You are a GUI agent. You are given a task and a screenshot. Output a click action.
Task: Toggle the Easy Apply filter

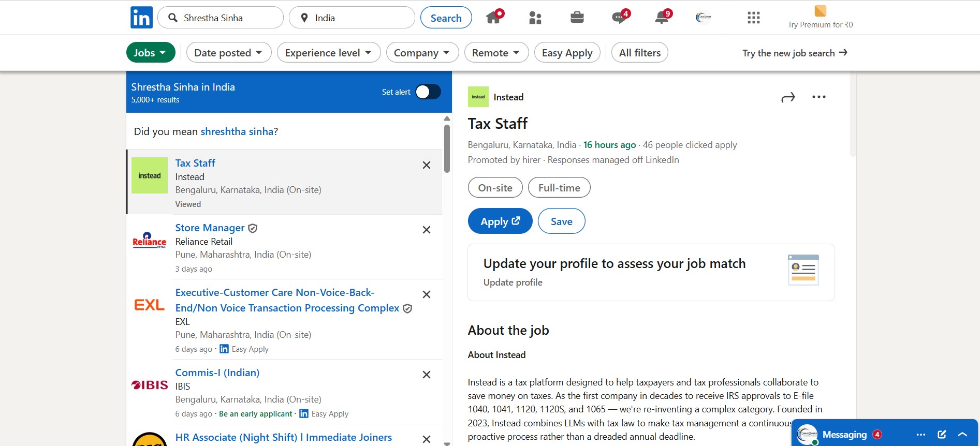(567, 52)
